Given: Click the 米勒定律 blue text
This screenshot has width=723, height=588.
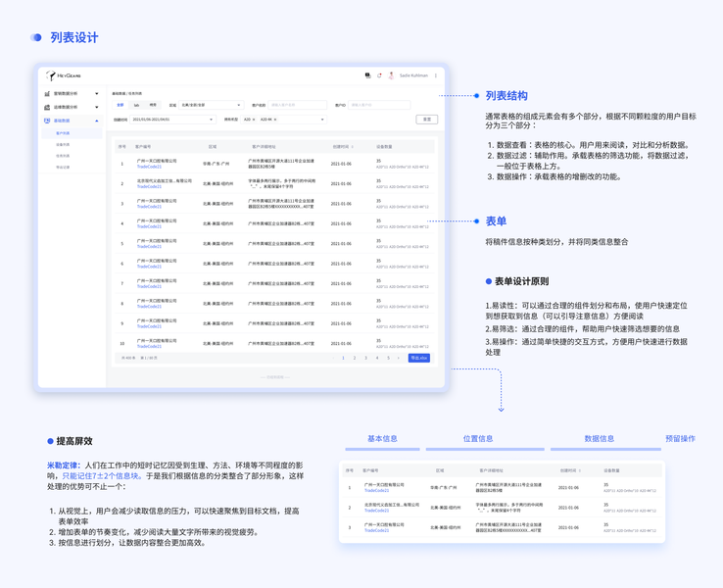Looking at the screenshot, I should pyautogui.click(x=64, y=465).
